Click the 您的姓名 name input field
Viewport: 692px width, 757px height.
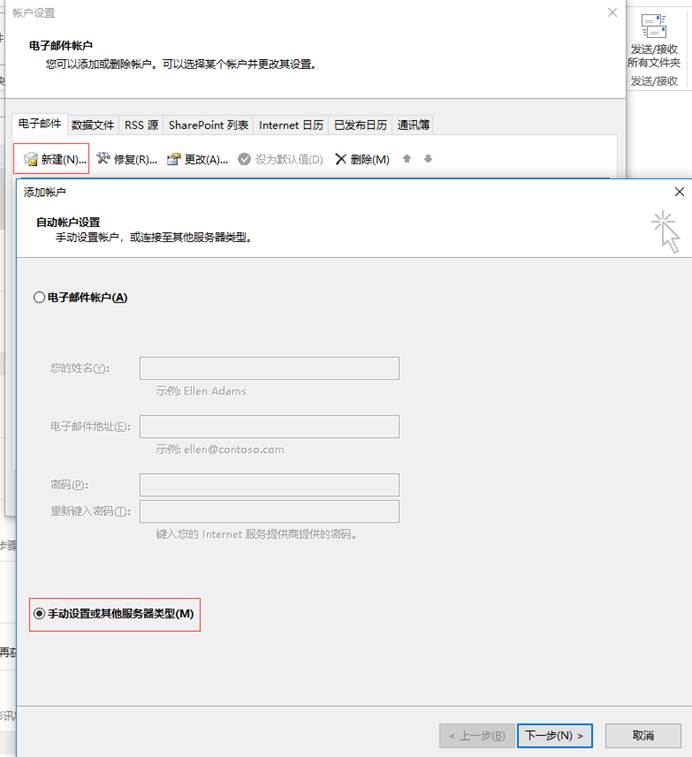tap(269, 368)
